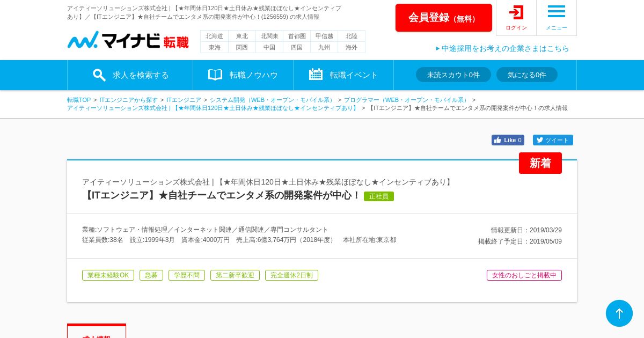
Task: Select 東海 region
Action: [214, 47]
